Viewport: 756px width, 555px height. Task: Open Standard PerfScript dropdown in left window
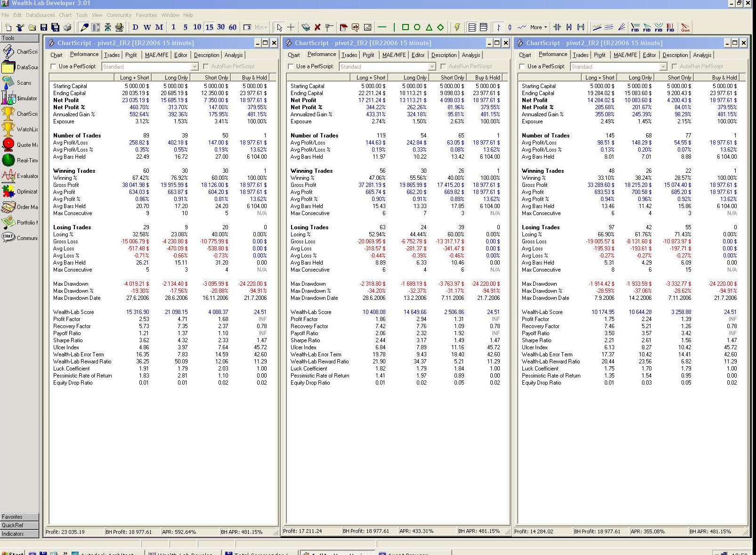click(x=195, y=67)
